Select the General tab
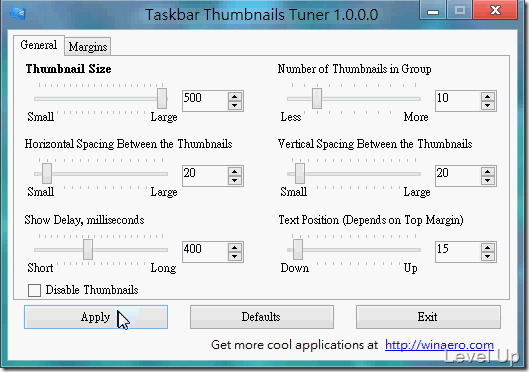Image resolution: width=529 pixels, height=372 pixels. 38,45
